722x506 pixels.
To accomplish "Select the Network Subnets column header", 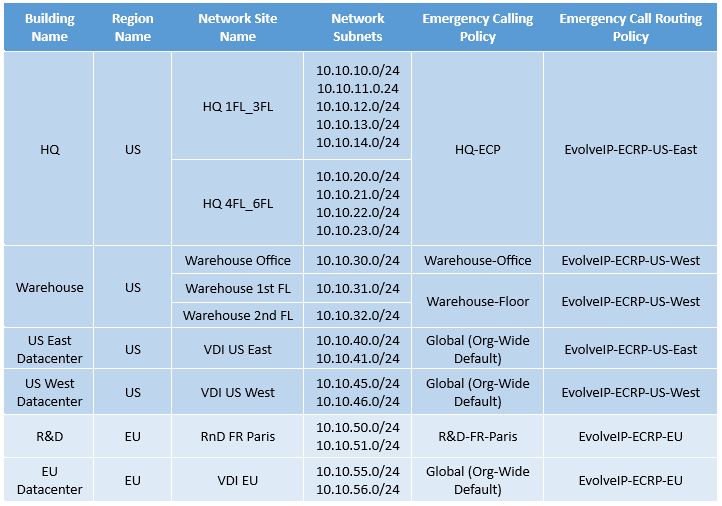I will click(357, 28).
